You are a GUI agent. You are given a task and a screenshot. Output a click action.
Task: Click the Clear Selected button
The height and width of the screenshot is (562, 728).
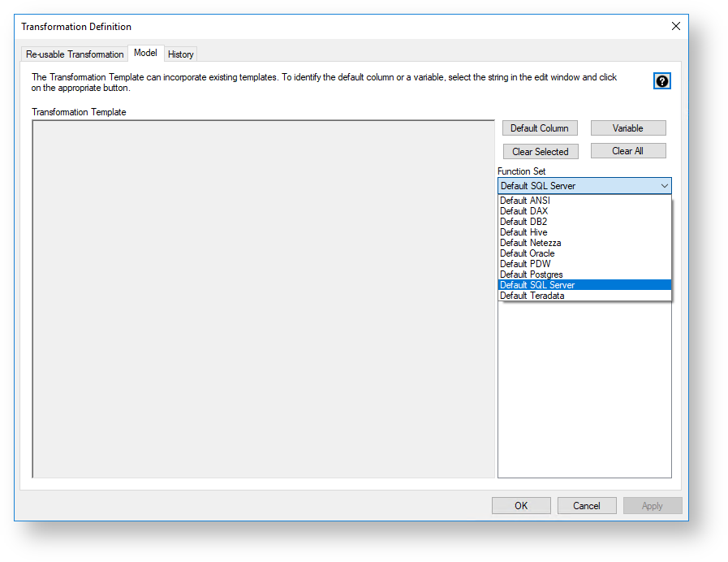541,151
